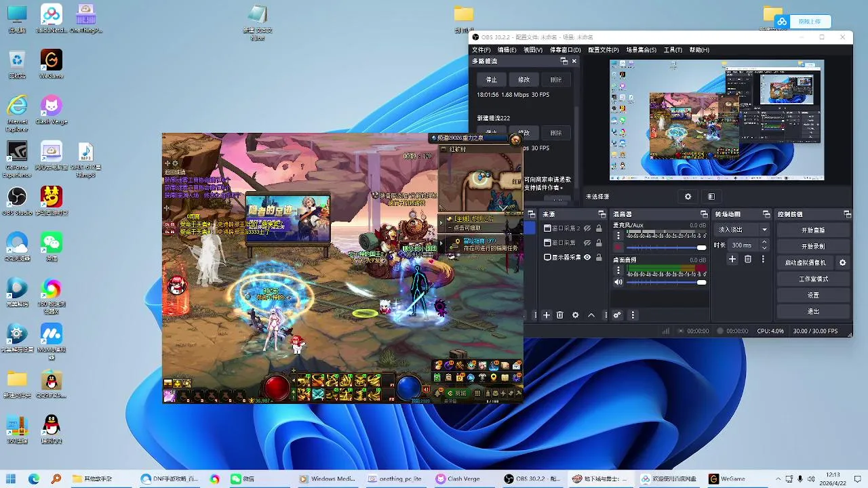The image size is (868, 488).
Task: Open virtual camera settings gear
Action: click(x=843, y=262)
